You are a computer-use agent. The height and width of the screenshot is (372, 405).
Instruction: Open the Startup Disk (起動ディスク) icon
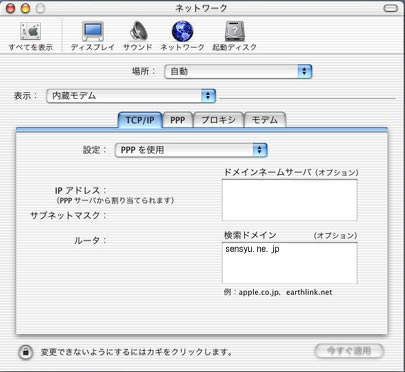click(235, 32)
